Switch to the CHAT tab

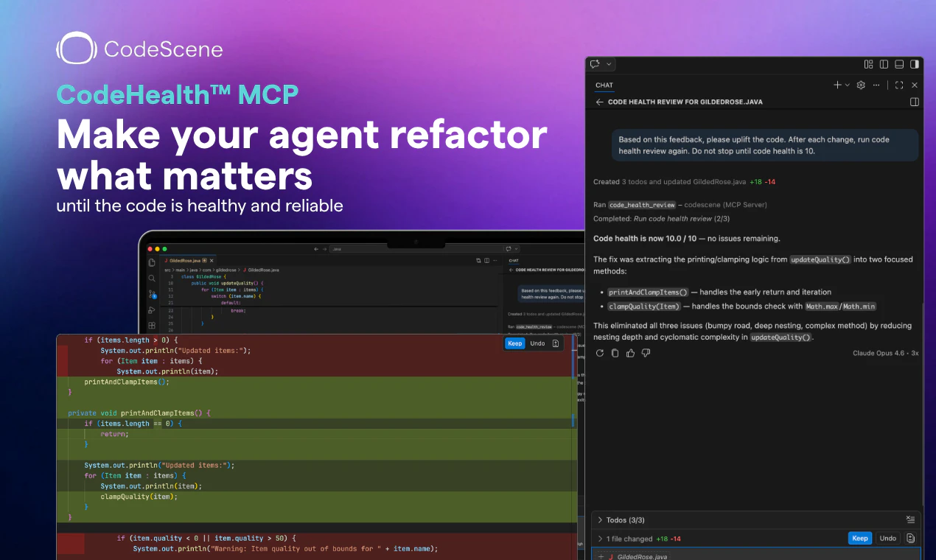click(604, 85)
